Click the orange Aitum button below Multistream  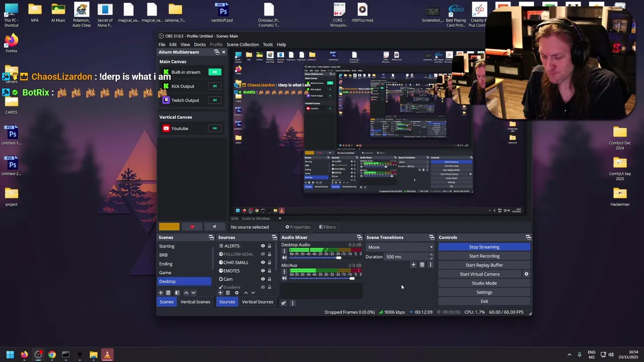[169, 227]
